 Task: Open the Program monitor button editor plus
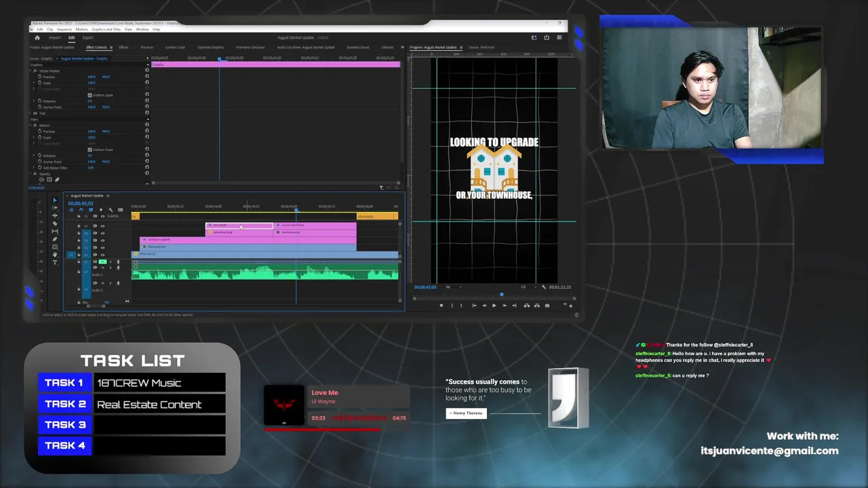pos(571,306)
